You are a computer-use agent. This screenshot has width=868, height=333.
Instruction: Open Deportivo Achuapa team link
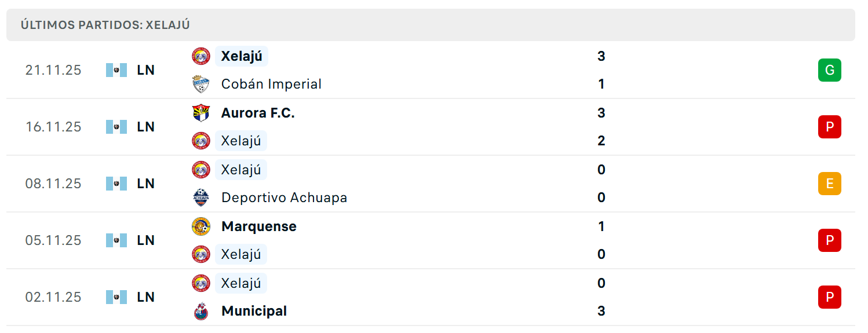pos(284,197)
